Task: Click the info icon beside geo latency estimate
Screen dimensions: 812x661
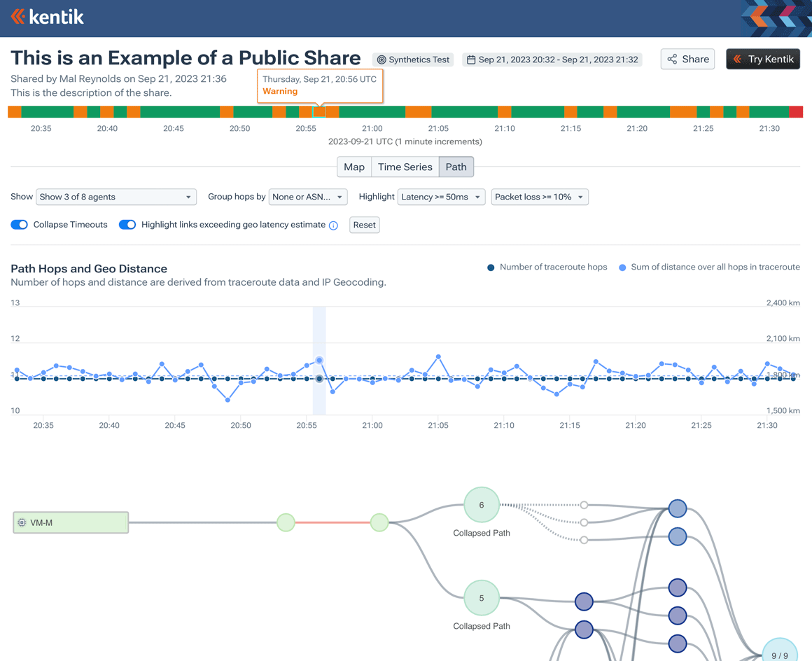Action: (332, 225)
